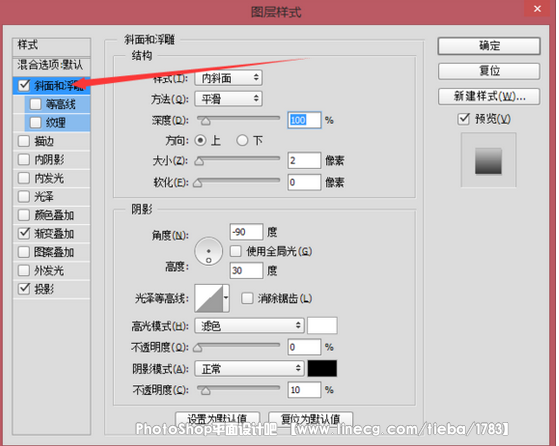Screen dimensions: 559x446
Task: Click the 光泽等高线 contour thumbnail
Action: tap(209, 298)
